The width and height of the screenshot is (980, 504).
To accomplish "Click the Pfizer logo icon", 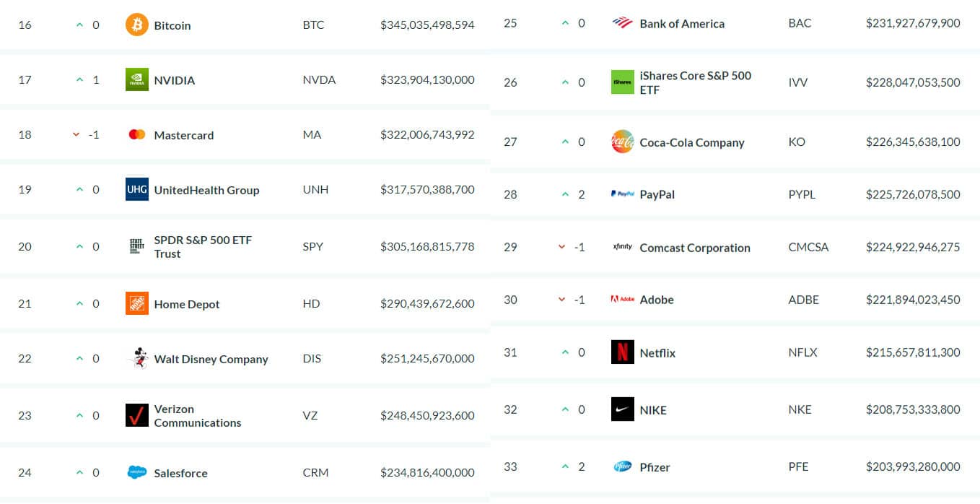I will tap(622, 466).
